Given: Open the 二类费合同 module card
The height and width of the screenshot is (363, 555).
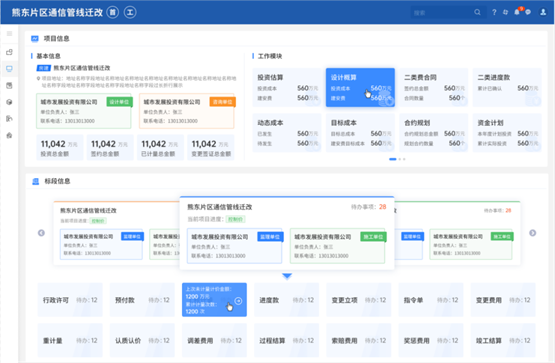Looking at the screenshot, I should tap(434, 87).
